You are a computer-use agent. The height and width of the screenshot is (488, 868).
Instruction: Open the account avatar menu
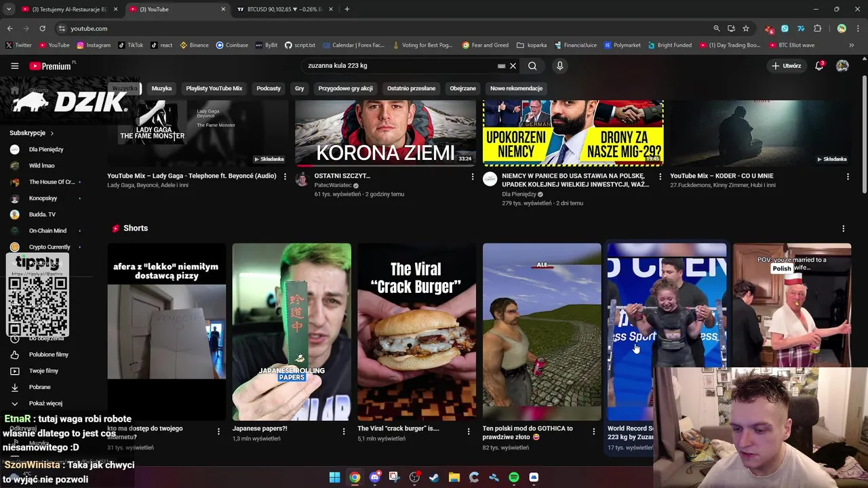pyautogui.click(x=842, y=66)
